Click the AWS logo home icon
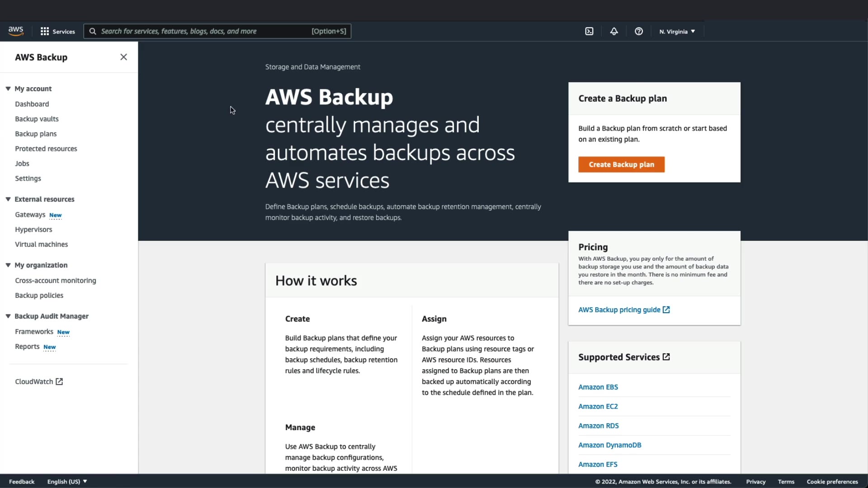Screen dimensions: 868x488 point(16,31)
